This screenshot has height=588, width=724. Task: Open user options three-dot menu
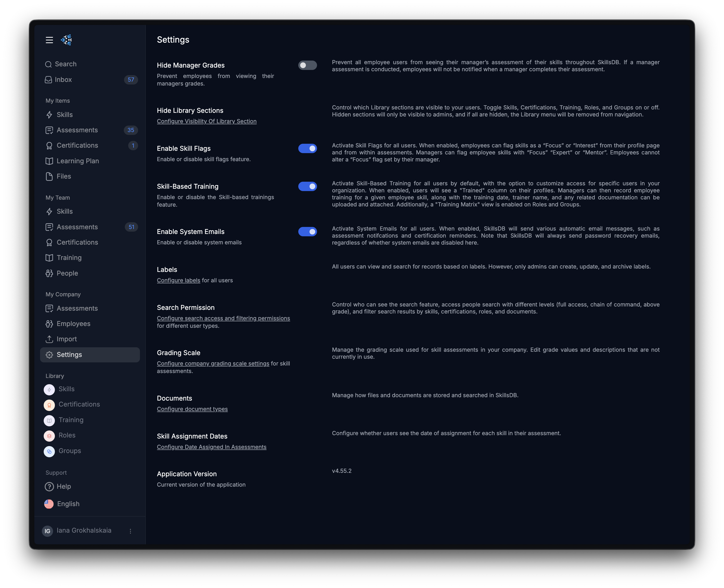pos(131,531)
